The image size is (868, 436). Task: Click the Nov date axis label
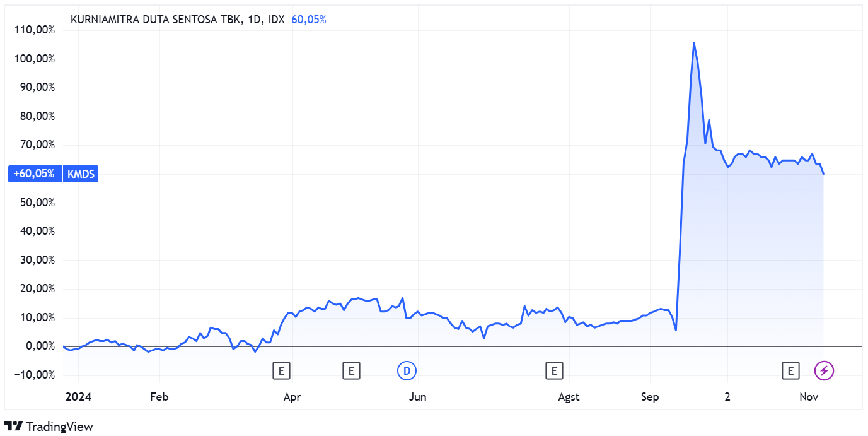coord(809,397)
